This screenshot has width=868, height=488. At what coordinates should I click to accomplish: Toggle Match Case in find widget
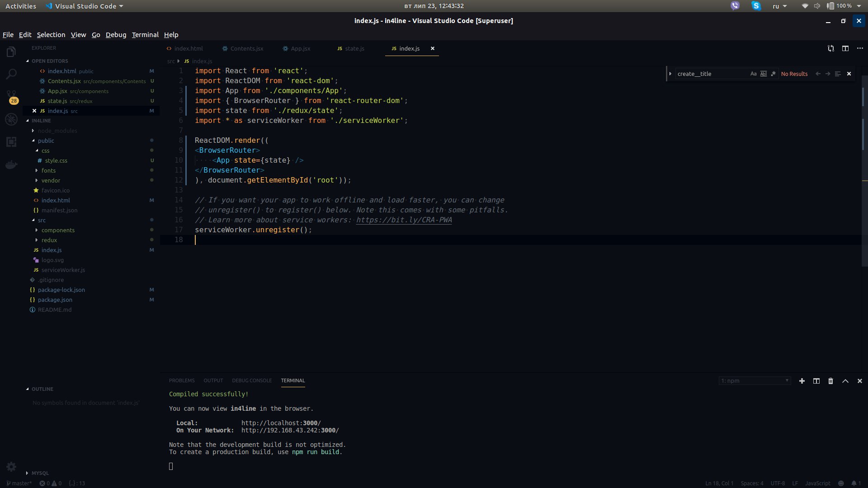click(x=753, y=74)
